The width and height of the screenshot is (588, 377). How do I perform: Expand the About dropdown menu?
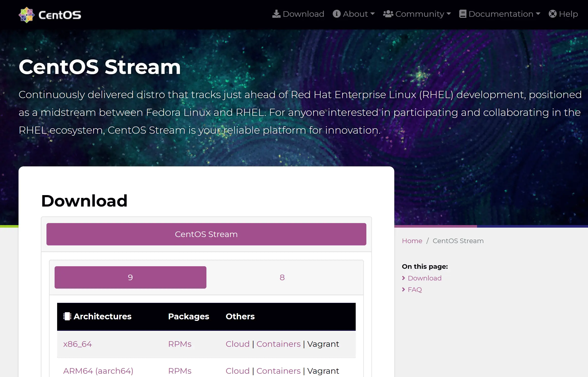click(x=354, y=14)
